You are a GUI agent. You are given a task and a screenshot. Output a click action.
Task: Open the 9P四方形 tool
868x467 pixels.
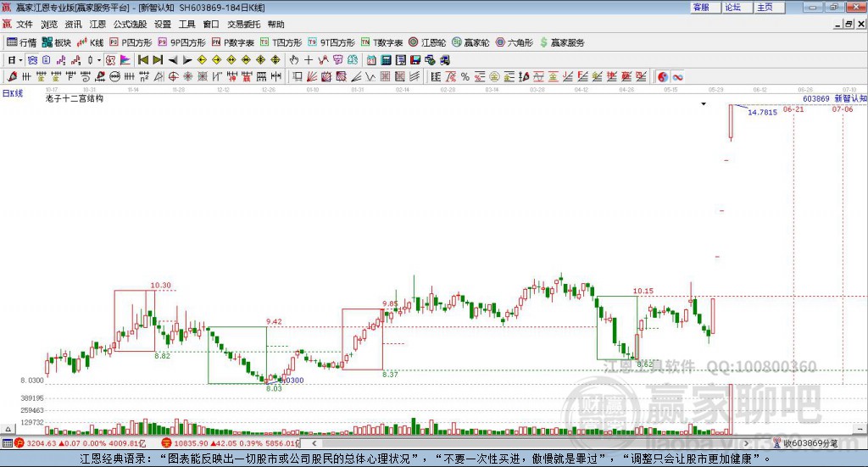[181, 42]
